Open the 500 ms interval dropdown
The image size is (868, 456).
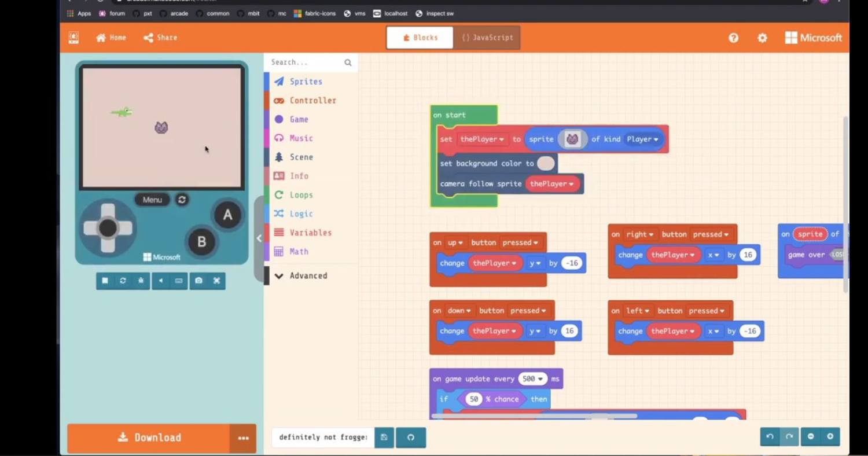coord(532,379)
